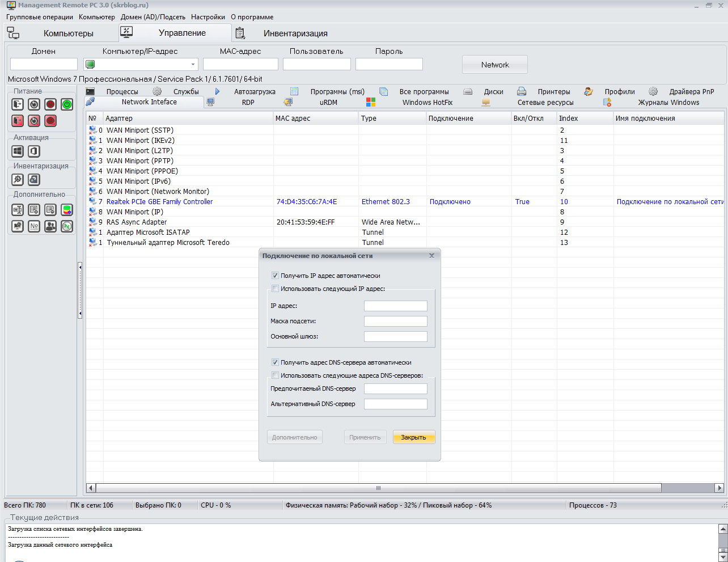Open the Домен (AD)/Подсеть menu
Image resolution: width=728 pixels, height=562 pixels.
point(153,17)
